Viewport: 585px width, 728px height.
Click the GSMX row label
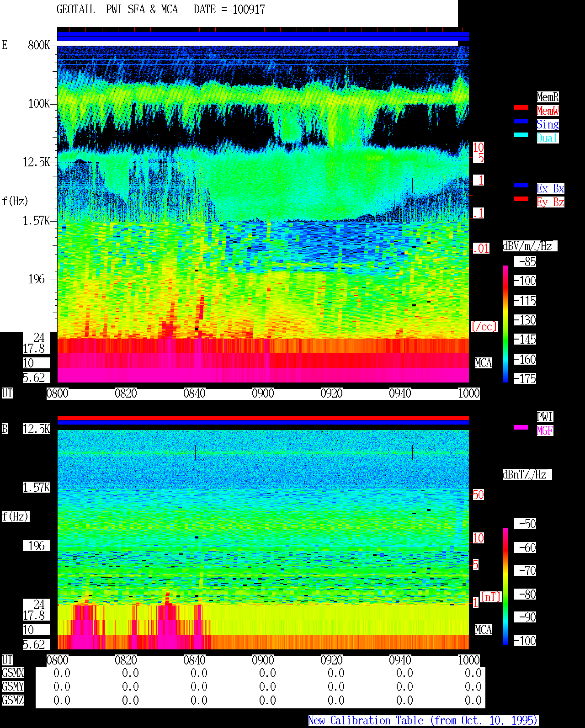point(13,673)
